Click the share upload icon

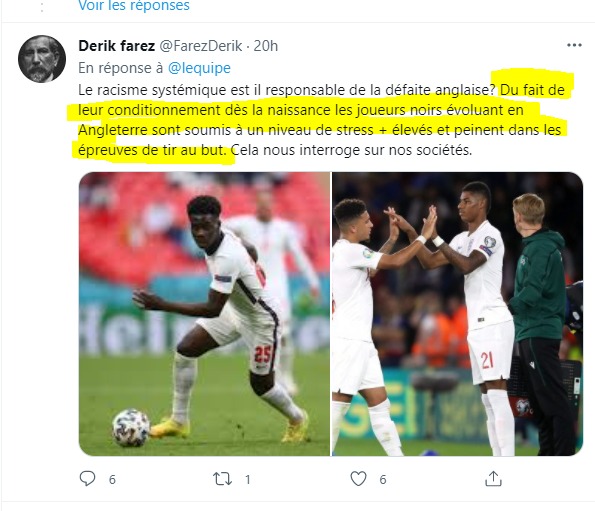[493, 478]
